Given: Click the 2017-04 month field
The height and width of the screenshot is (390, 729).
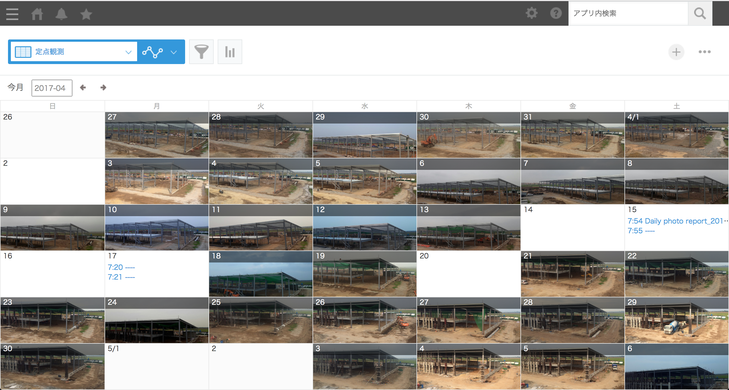Looking at the screenshot, I should (52, 88).
